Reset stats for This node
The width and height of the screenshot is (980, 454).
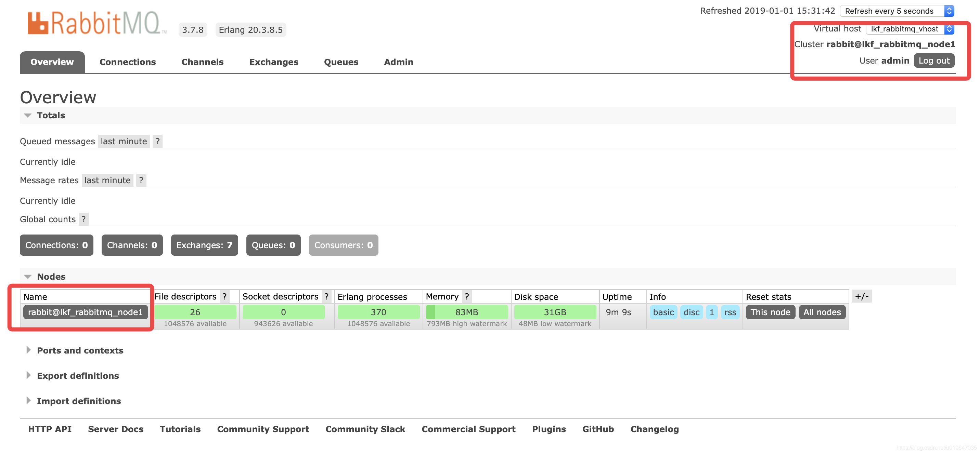click(770, 312)
